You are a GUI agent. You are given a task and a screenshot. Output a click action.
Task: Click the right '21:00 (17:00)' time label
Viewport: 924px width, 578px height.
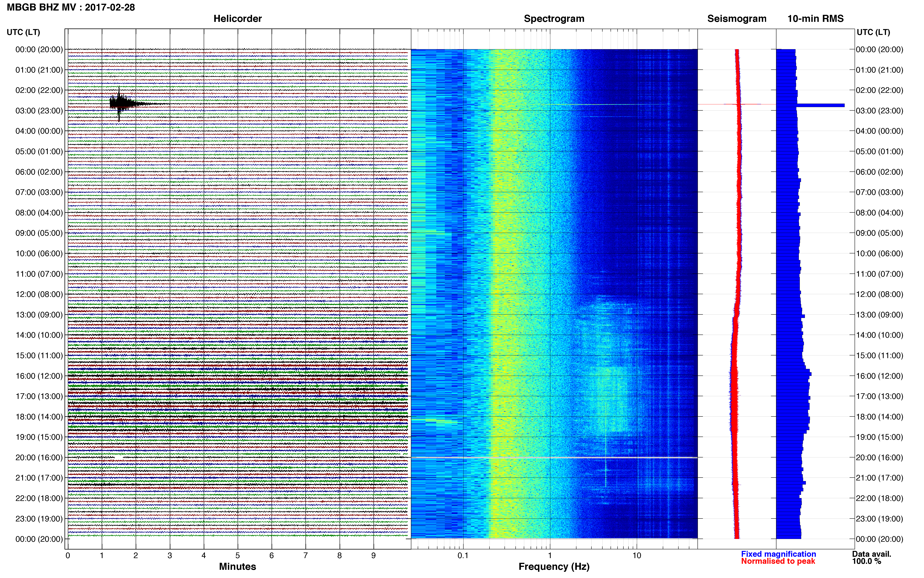point(879,478)
